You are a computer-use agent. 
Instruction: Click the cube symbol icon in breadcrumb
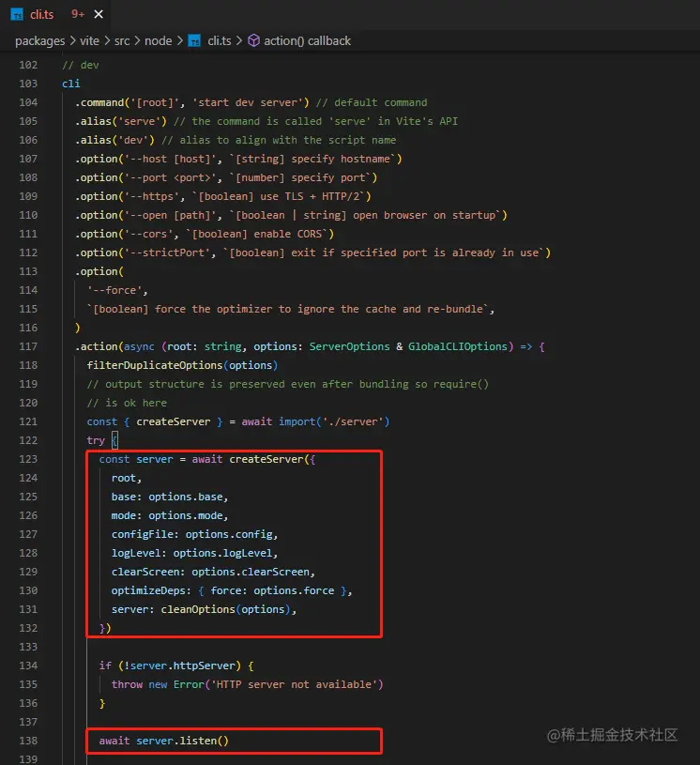pyautogui.click(x=253, y=40)
